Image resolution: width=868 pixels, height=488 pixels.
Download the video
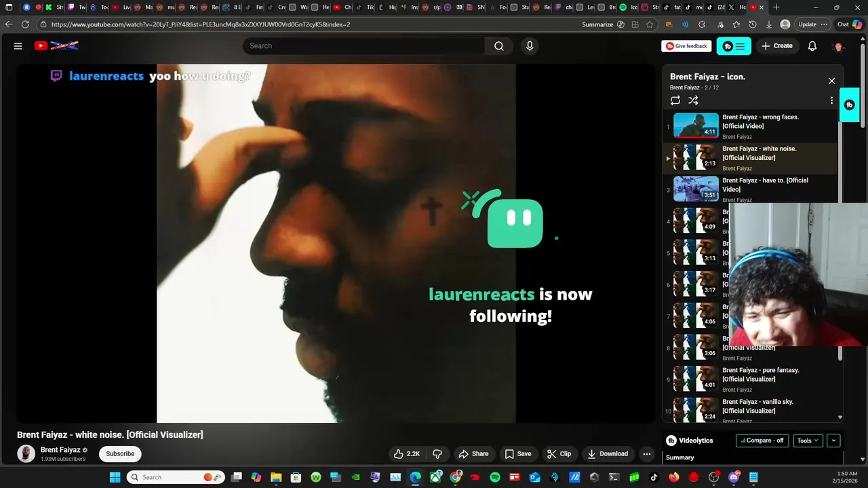pyautogui.click(x=608, y=454)
